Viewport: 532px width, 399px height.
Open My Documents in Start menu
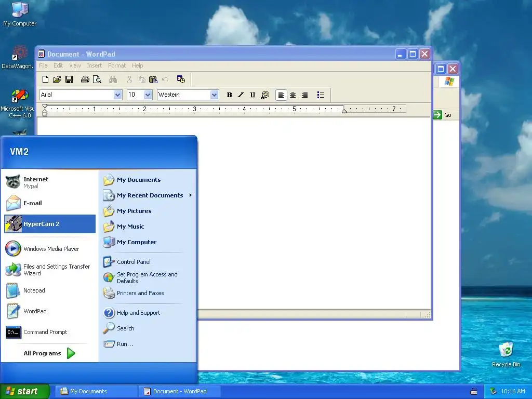point(148,179)
